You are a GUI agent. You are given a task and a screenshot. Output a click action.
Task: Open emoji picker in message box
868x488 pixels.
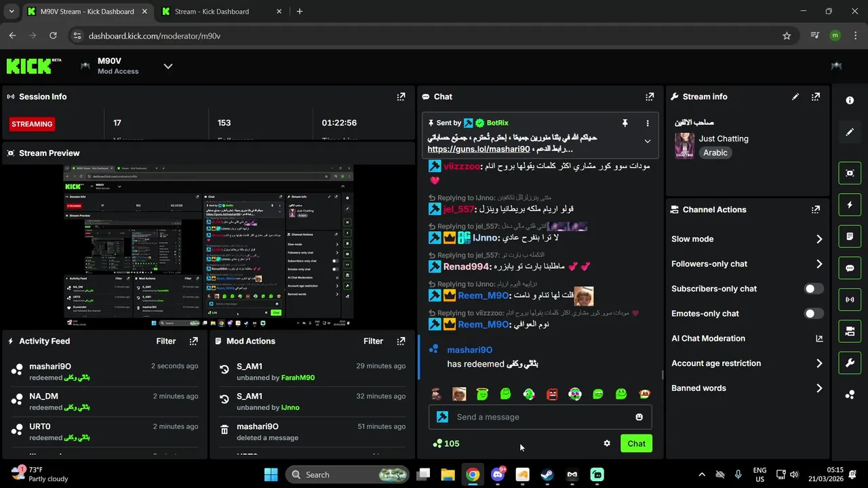(x=639, y=417)
